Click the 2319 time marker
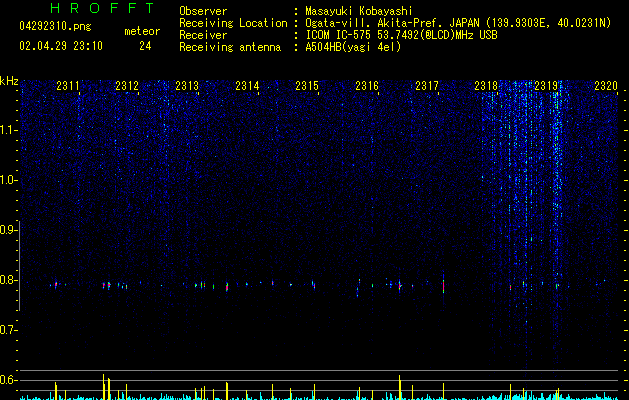This screenshot has height=400, width=629. pos(546,85)
